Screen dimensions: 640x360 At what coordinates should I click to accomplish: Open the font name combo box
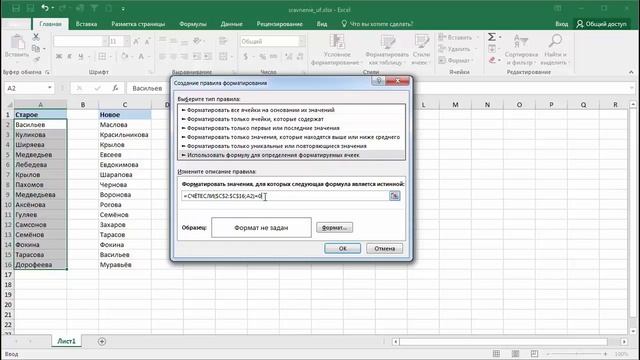(x=81, y=41)
